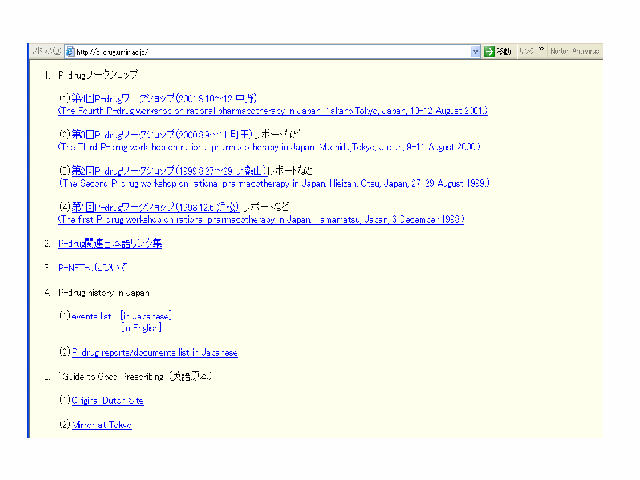The image size is (640, 480).
Task: Open the P-drug related Japanese documents link
Action: coord(110,243)
